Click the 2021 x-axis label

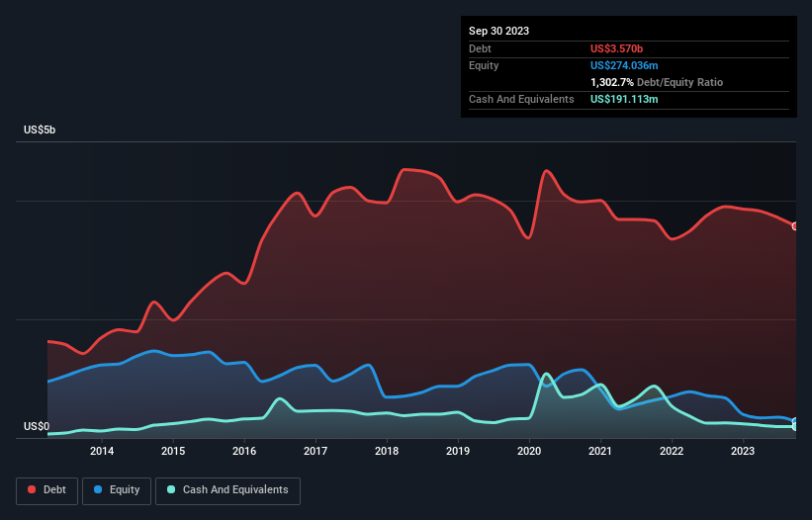coord(600,451)
